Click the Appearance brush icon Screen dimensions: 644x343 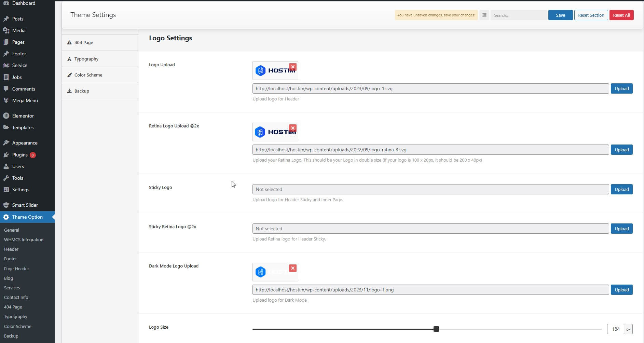click(x=6, y=143)
